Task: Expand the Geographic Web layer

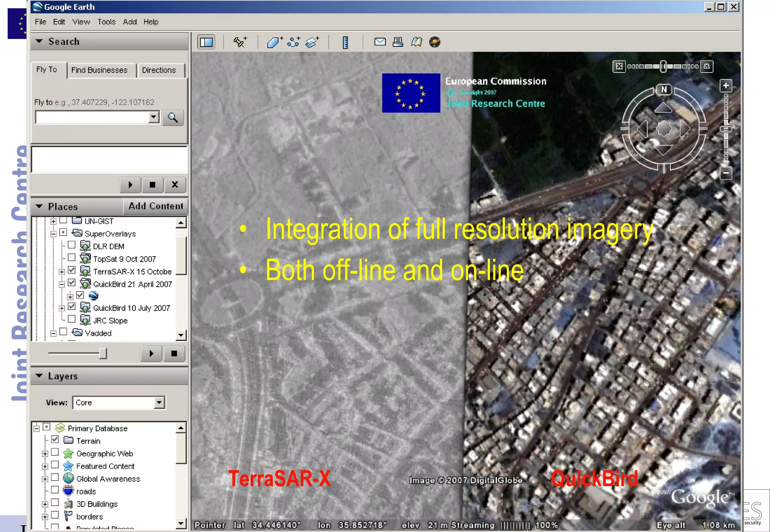Action: [45, 454]
